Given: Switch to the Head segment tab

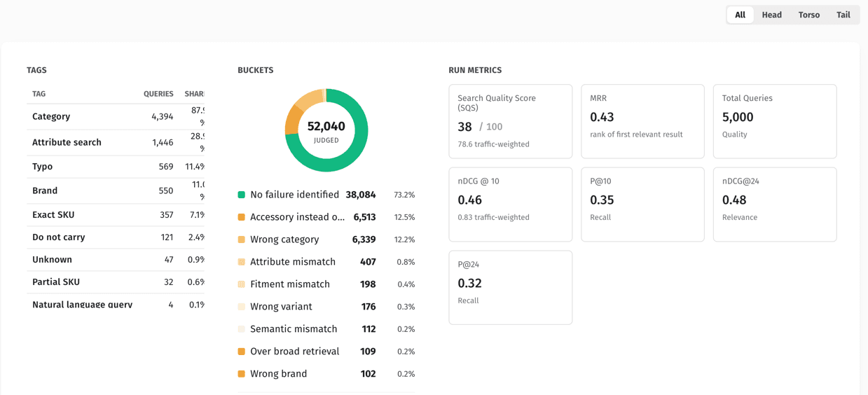Looking at the screenshot, I should point(771,15).
